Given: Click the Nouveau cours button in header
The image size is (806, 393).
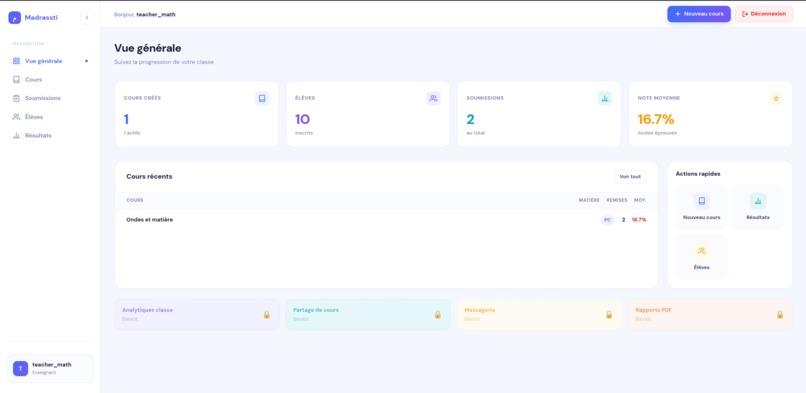Looking at the screenshot, I should point(699,14).
